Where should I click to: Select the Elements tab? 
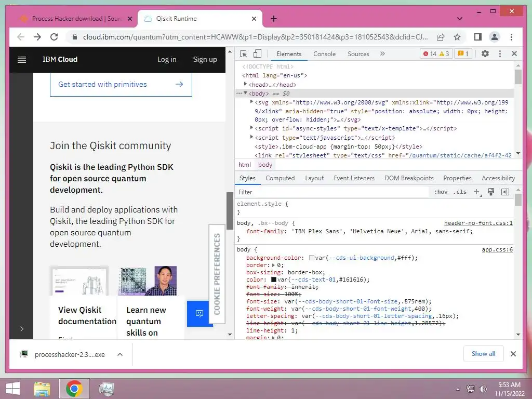[289, 54]
